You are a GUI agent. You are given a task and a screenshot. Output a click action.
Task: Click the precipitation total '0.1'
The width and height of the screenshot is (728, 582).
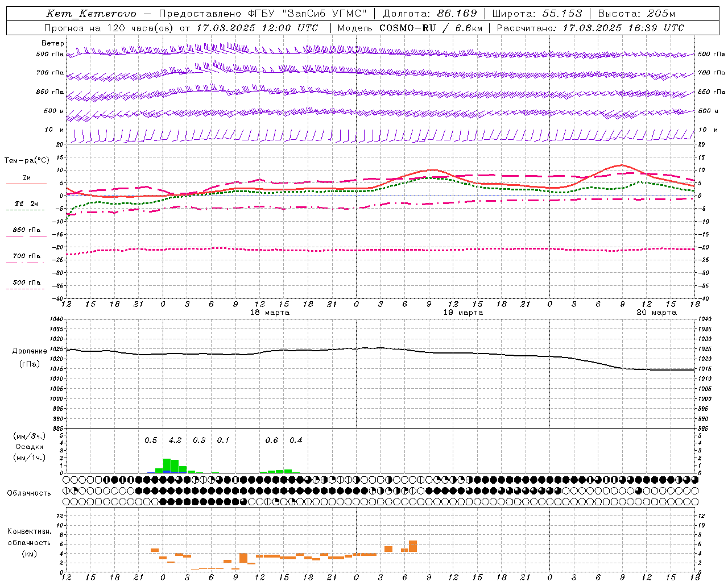pyautogui.click(x=223, y=440)
